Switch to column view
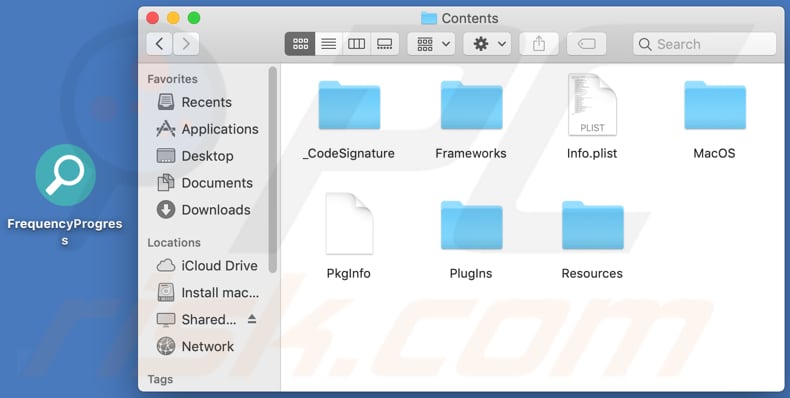This screenshot has width=790, height=398. pyautogui.click(x=357, y=44)
